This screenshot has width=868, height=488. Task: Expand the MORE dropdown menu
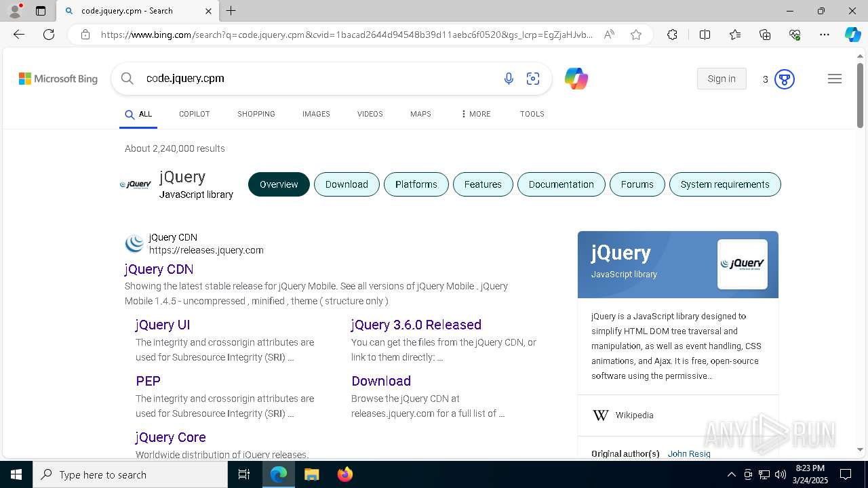coord(475,114)
